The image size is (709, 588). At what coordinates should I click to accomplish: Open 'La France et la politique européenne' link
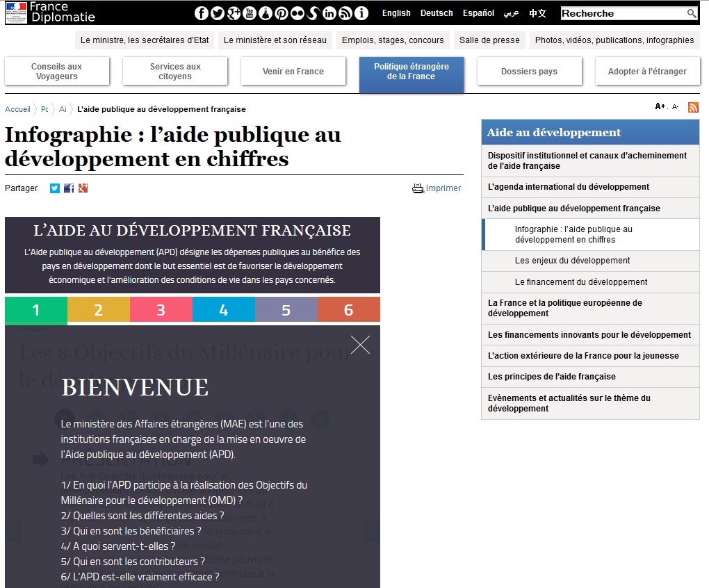click(x=591, y=308)
